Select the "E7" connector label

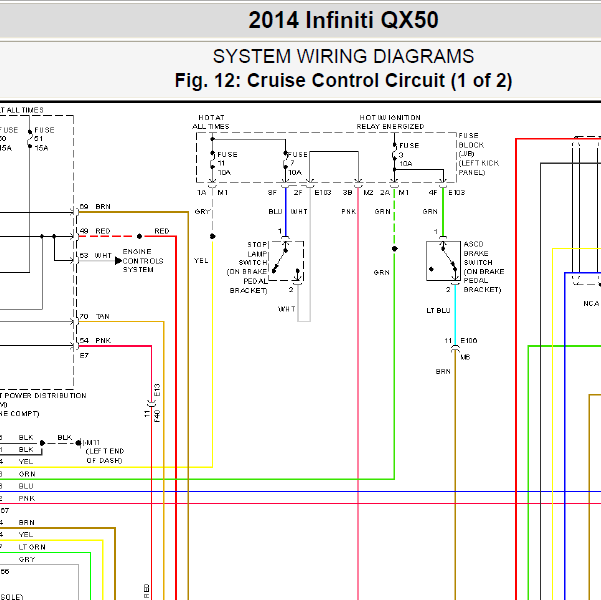[84, 356]
